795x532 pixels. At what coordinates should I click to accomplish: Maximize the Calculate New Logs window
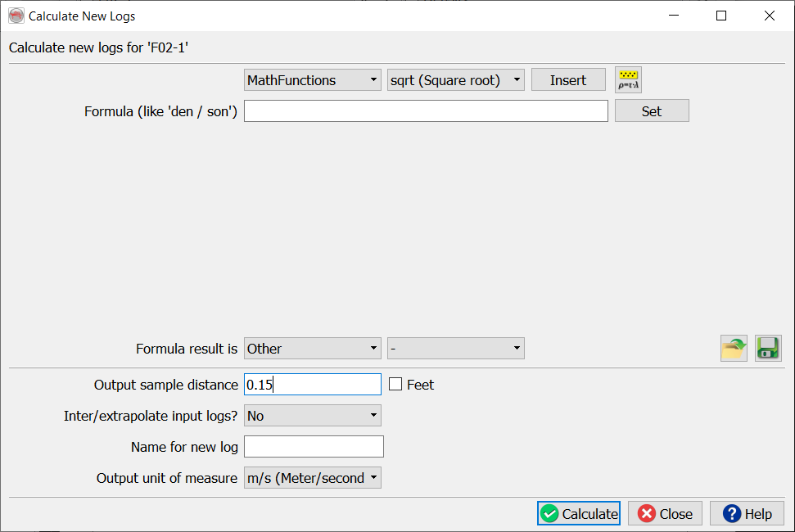(721, 16)
